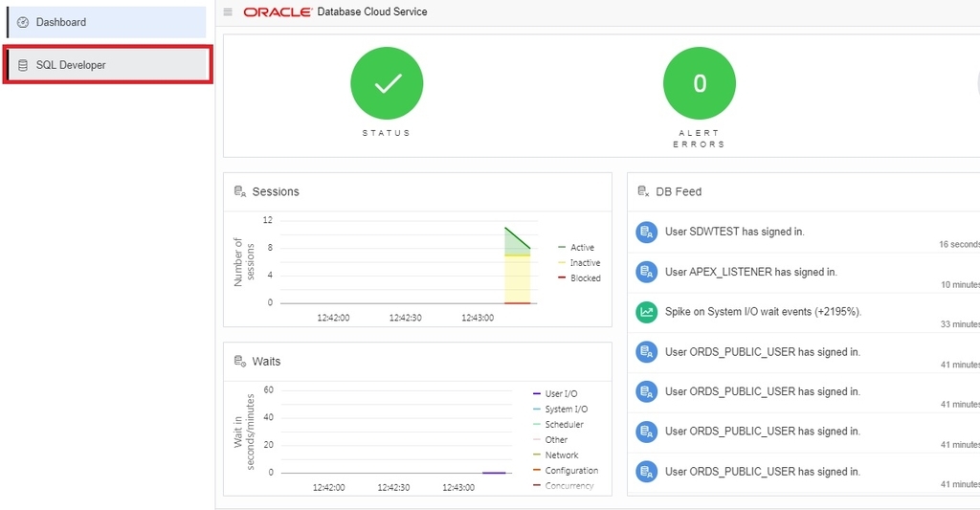Screen dimensions: 980x510
Task: Toggle Blocked series in Sessions legend
Action: coord(579,278)
